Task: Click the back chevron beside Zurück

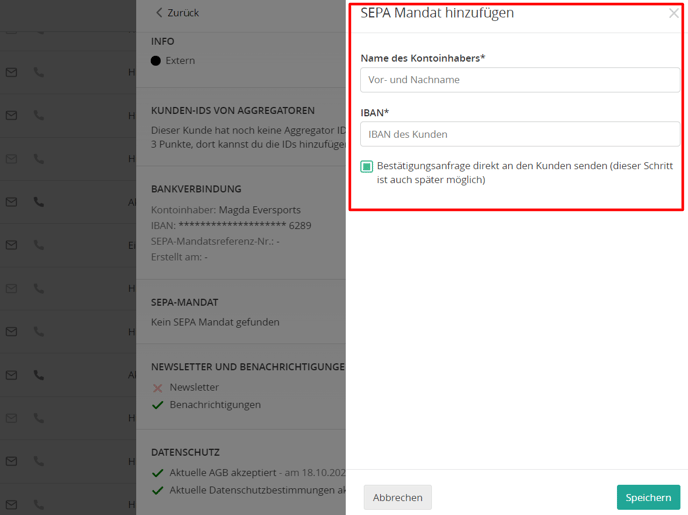Action: click(x=159, y=13)
